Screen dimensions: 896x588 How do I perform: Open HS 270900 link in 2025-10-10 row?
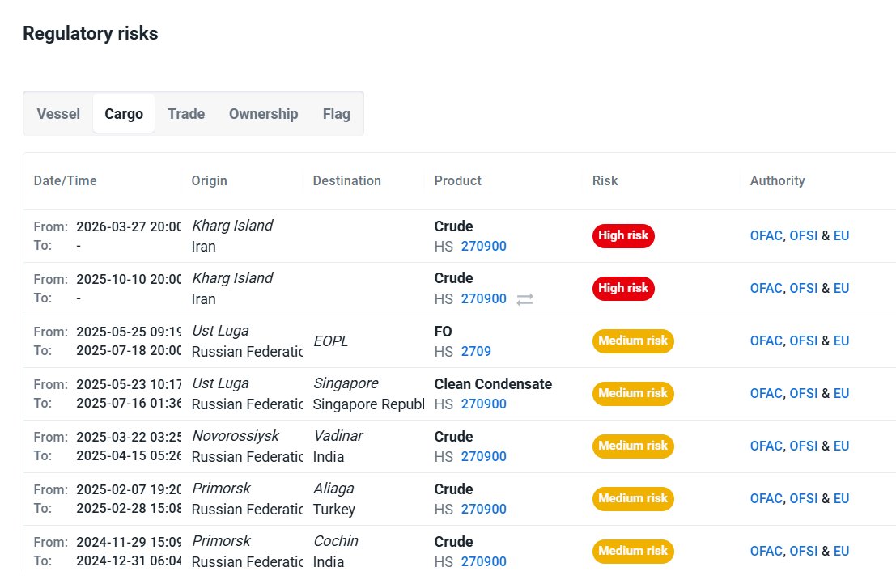(484, 298)
